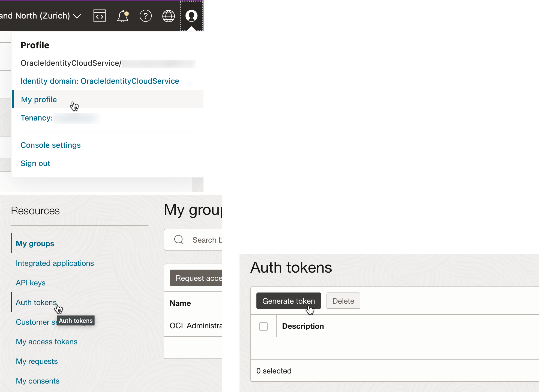Viewport: 539px width, 392px height.
Task: Focus the groups search input field
Action: click(206, 240)
